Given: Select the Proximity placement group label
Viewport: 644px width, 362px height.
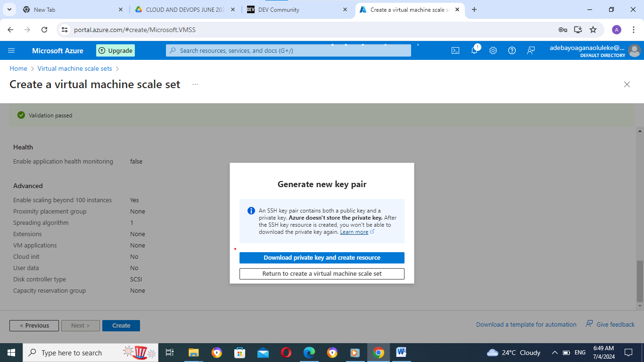Looking at the screenshot, I should [x=50, y=212].
